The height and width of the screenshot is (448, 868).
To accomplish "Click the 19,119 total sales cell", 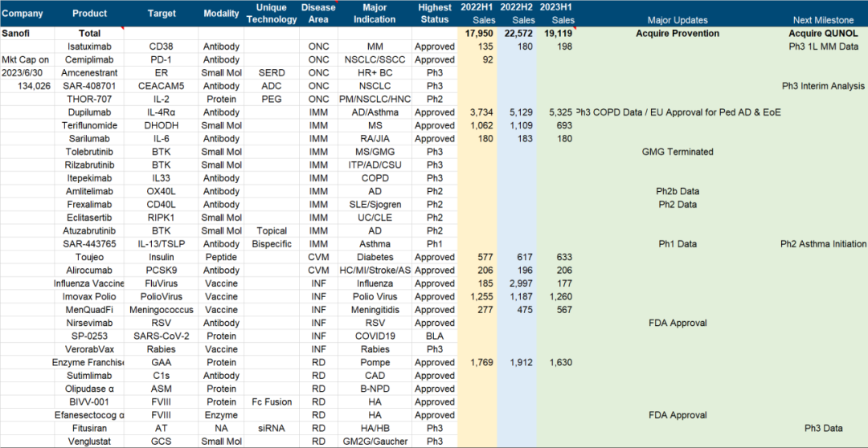I will pos(556,33).
